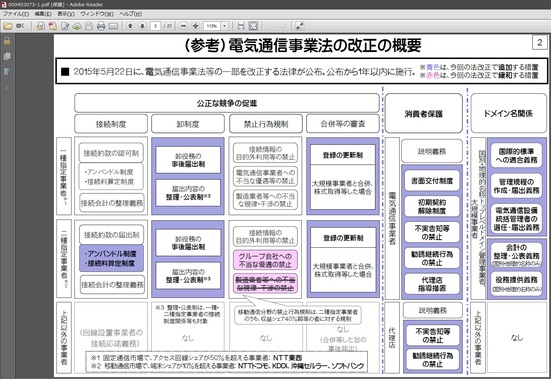
Task: Click the PDF icon in title bar
Action: [4, 5]
